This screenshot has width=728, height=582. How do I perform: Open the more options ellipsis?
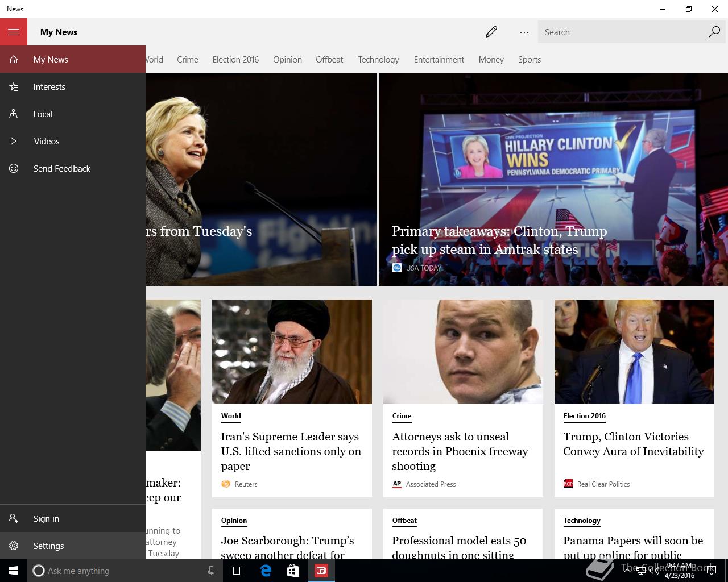524,32
